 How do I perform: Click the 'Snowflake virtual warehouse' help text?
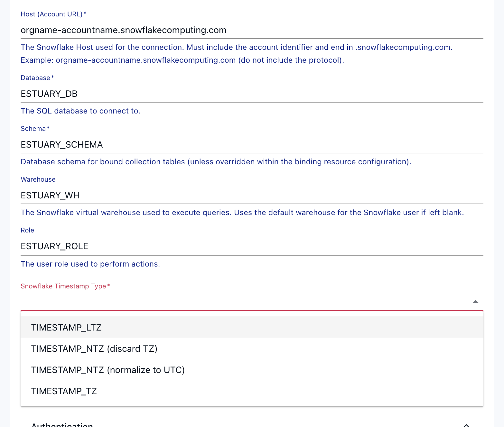242,213
